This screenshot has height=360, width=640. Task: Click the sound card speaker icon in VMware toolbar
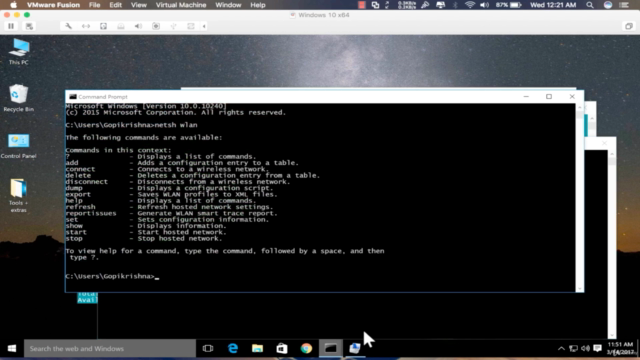(138, 26)
